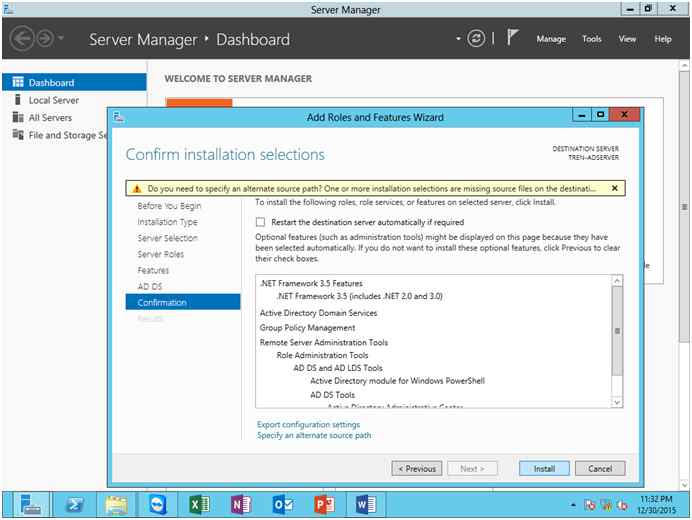Click the refresh icon in Server Manager header
Viewport: 692px width, 520px height.
point(476,39)
